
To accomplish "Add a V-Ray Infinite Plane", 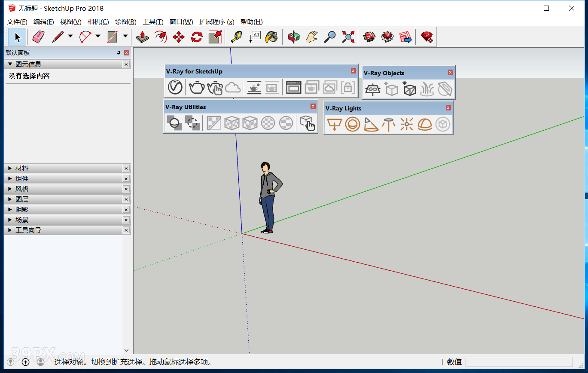I will tap(373, 89).
